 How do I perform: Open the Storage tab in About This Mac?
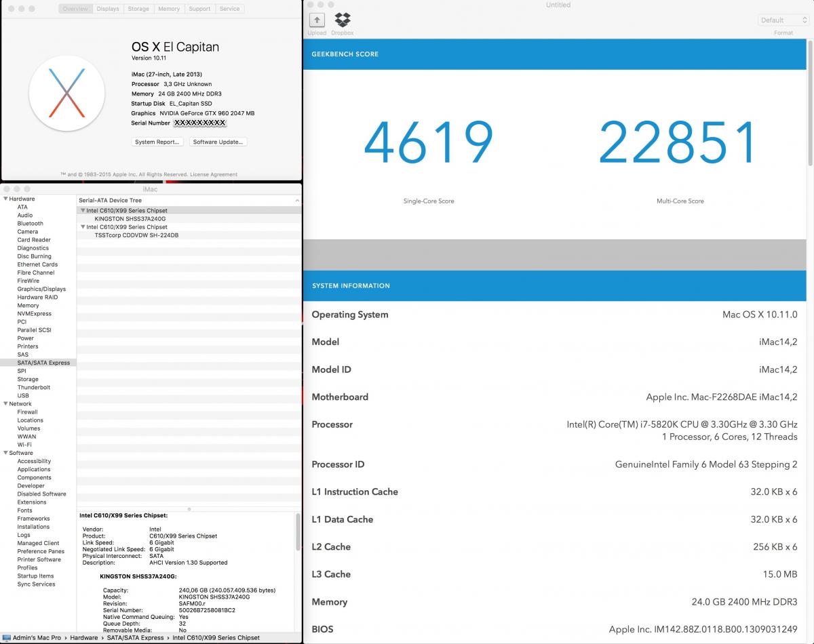click(138, 9)
